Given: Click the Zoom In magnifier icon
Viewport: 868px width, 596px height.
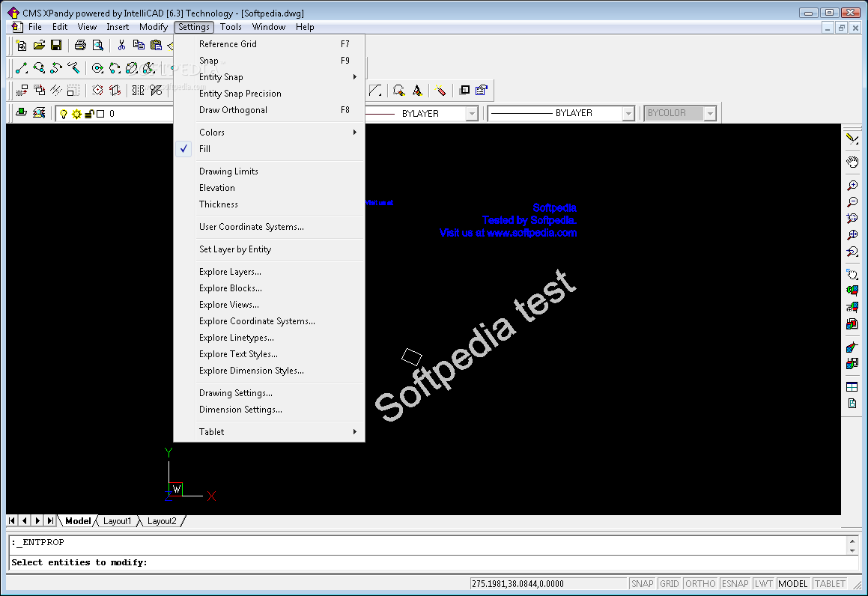Looking at the screenshot, I should click(x=852, y=186).
